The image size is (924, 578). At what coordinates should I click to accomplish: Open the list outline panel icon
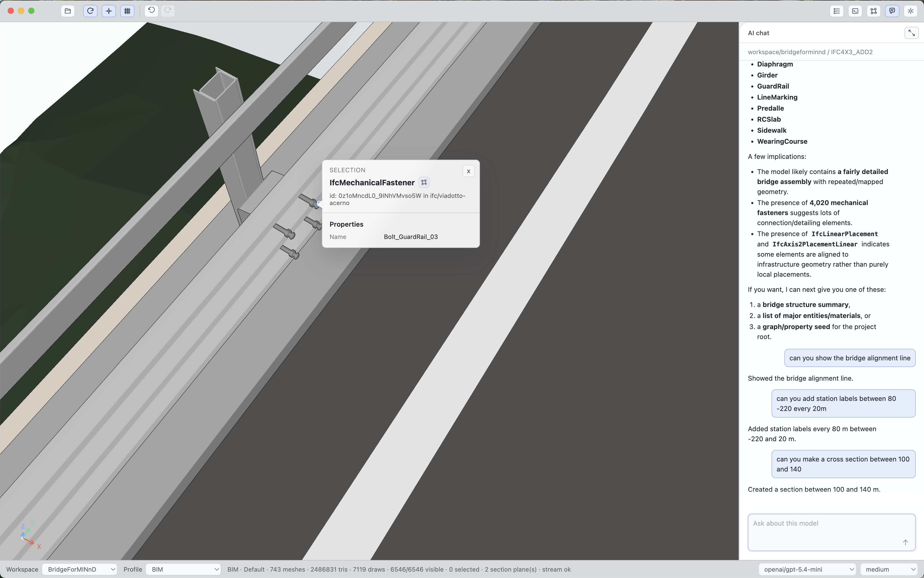[836, 11]
